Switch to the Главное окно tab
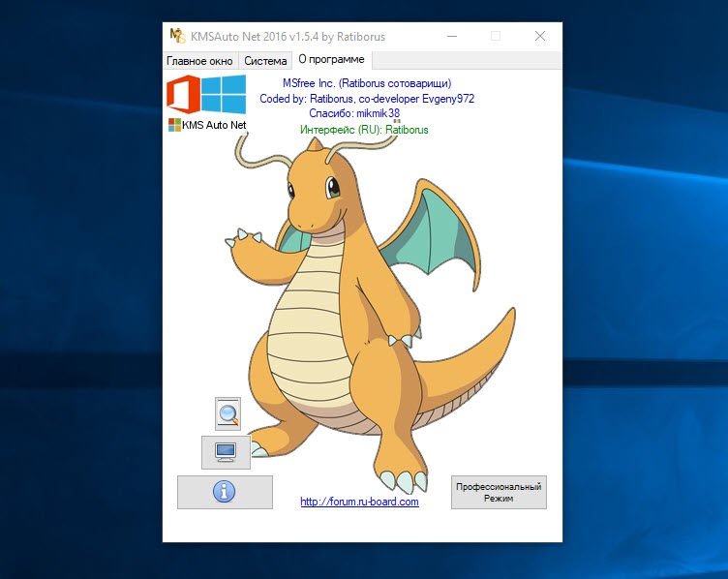Image resolution: width=728 pixels, height=579 pixels. pyautogui.click(x=200, y=60)
